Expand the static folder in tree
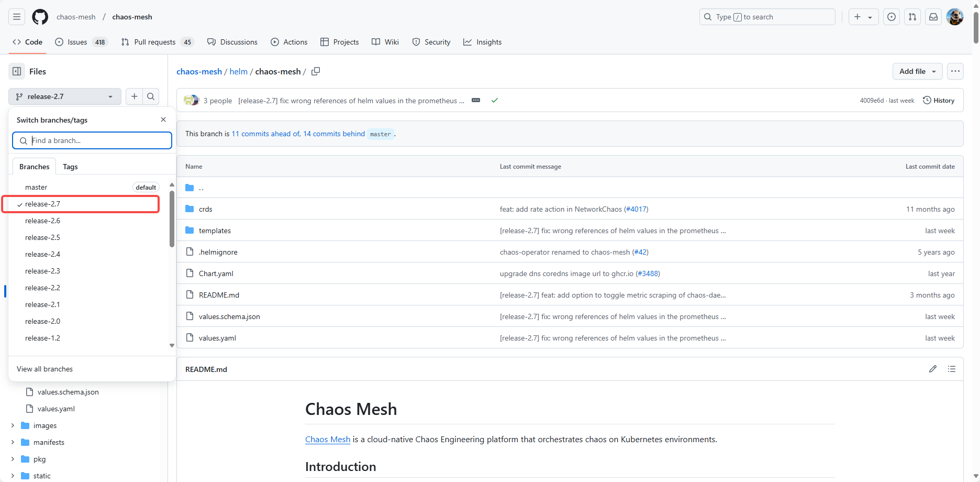The width and height of the screenshot is (980, 482). coord(13,476)
